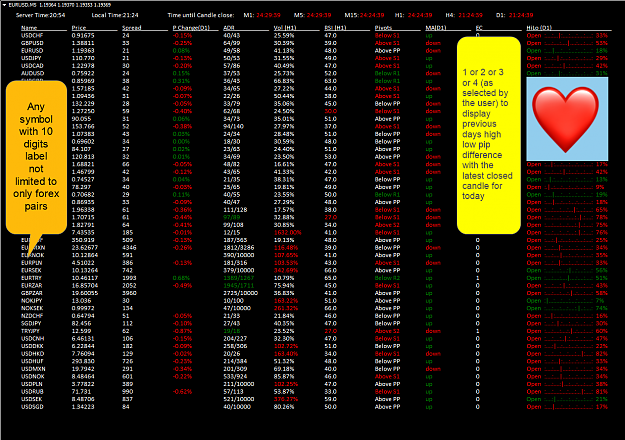
Task: Click the Vol (H1) column header
Action: [284, 28]
